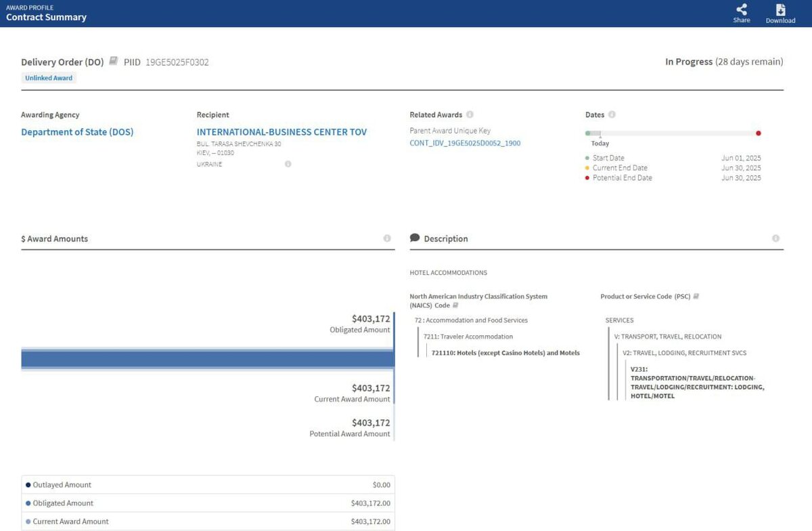The height and width of the screenshot is (531, 812).
Task: Select 72 : Accommodation and Food Services
Action: point(471,320)
